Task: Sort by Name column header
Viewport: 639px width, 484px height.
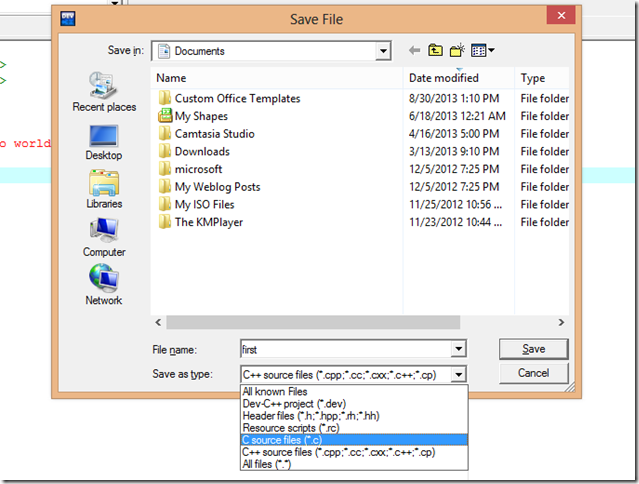Action: (x=277, y=78)
